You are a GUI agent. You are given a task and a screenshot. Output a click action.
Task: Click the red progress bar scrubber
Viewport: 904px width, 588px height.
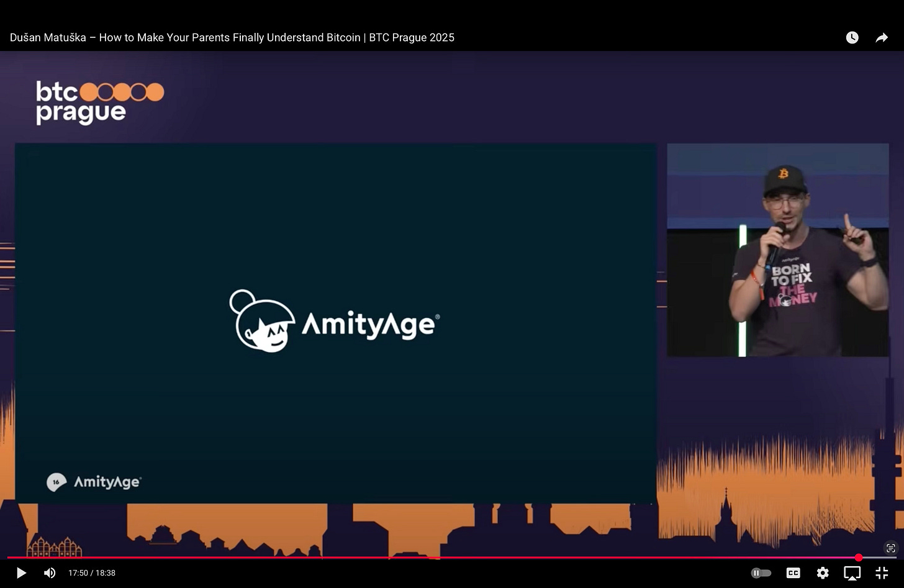pos(859,558)
